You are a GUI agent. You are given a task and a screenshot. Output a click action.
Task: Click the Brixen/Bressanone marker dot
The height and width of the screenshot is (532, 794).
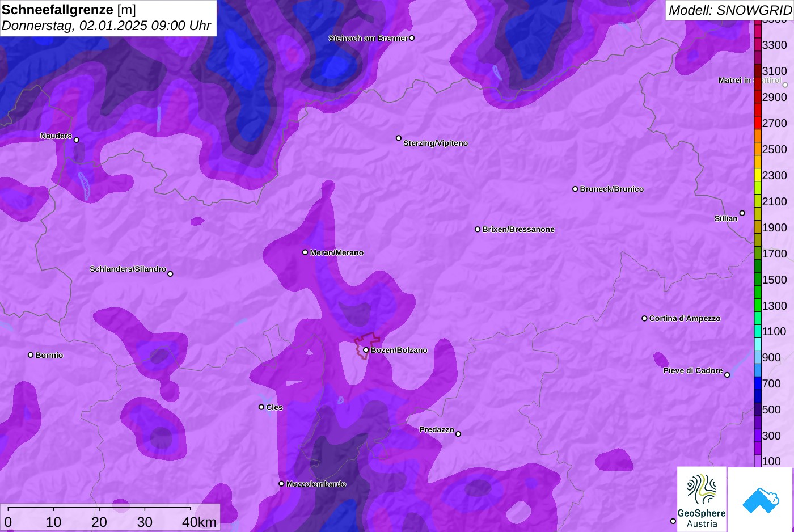pos(478,229)
